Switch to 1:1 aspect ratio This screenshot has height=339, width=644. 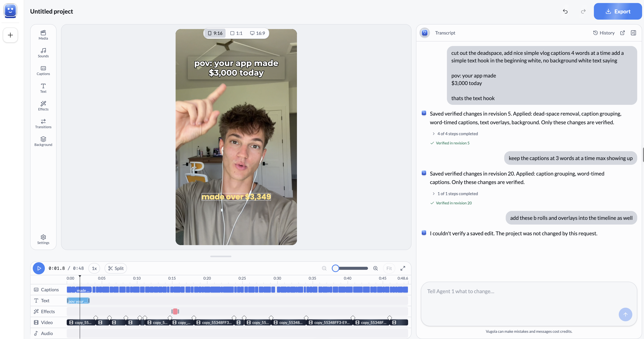click(x=236, y=33)
